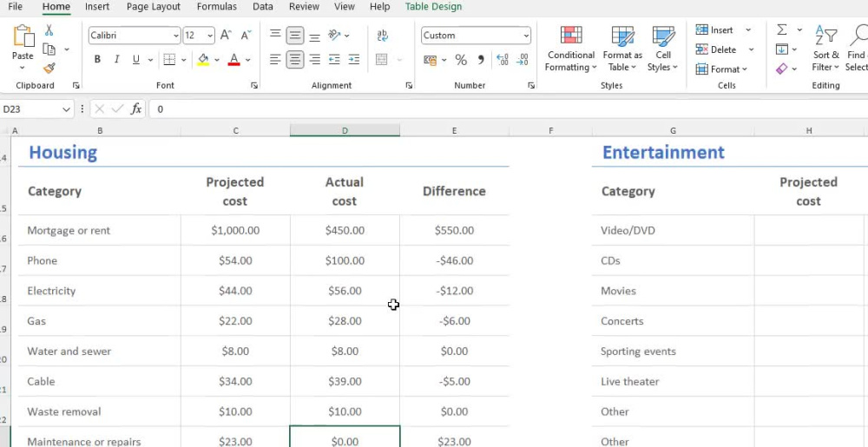The width and height of the screenshot is (868, 447).
Task: Switch to the Table Design tab
Action: [433, 7]
